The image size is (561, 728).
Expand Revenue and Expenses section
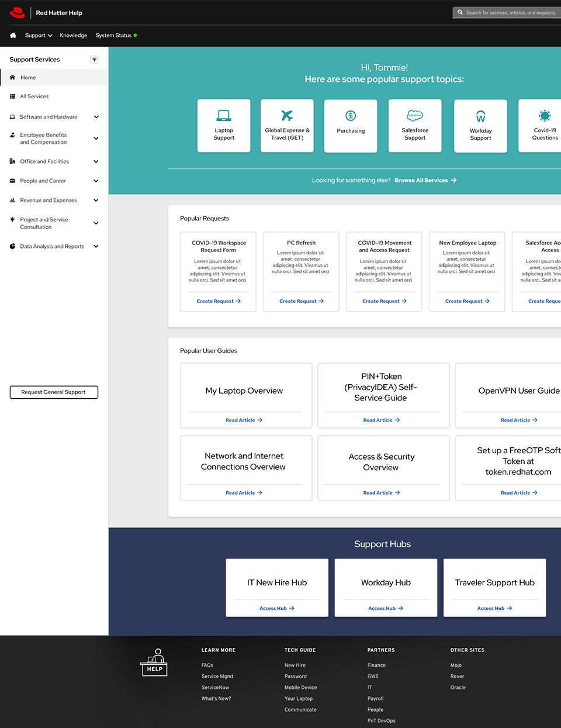pyautogui.click(x=96, y=200)
